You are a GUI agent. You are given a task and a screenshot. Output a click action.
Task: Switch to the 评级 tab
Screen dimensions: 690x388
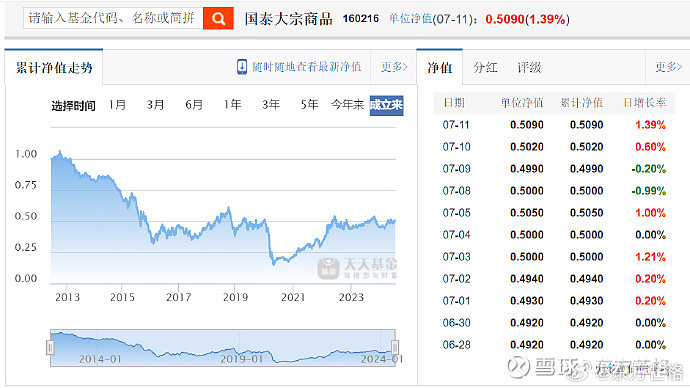[529, 68]
